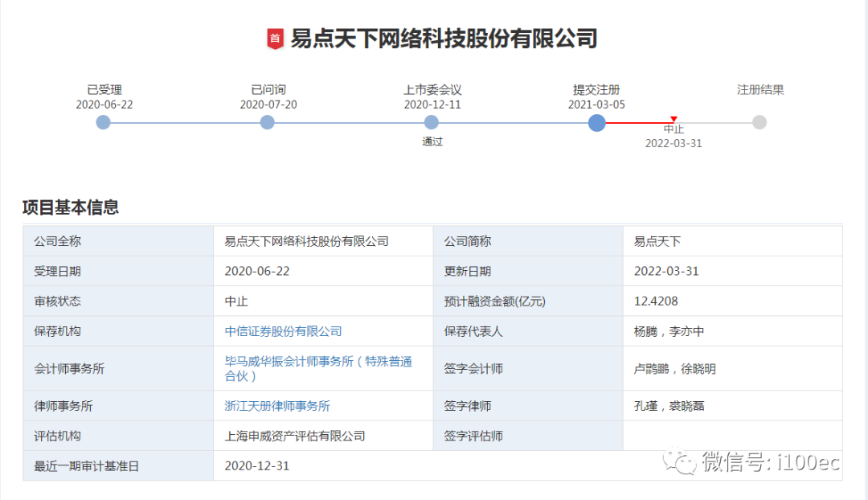Click the 保荐机构 label cell

point(118,331)
